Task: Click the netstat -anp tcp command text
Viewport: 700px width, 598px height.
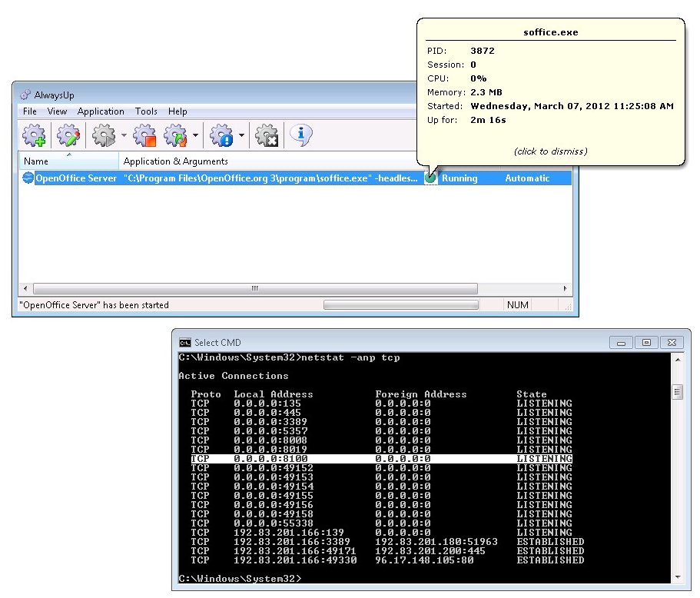Action: tap(350, 357)
